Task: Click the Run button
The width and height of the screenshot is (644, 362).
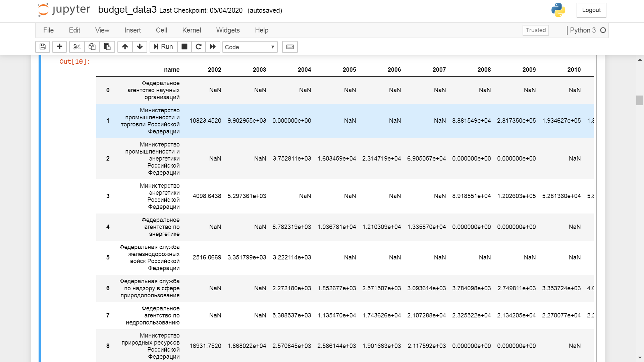Action: pos(163,47)
